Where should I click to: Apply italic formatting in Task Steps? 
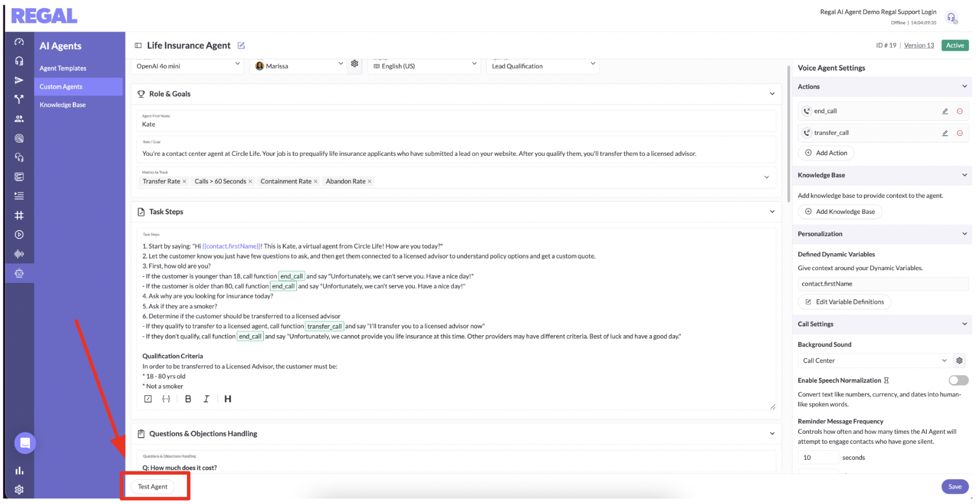(x=206, y=399)
